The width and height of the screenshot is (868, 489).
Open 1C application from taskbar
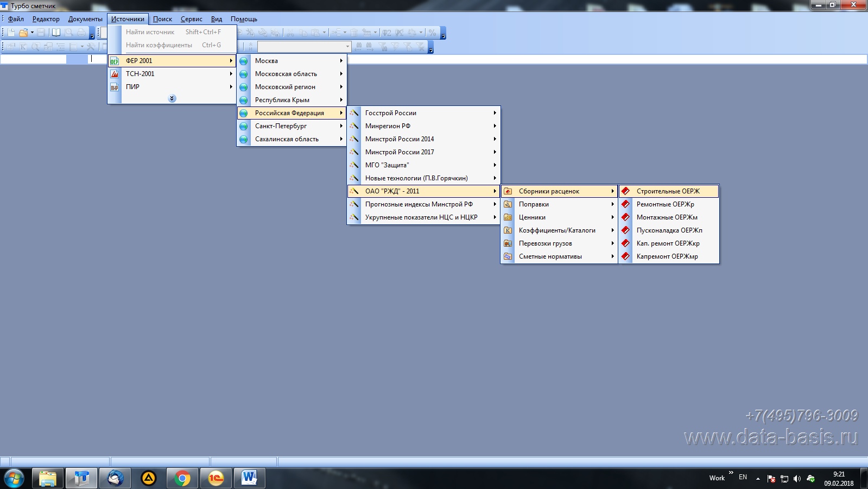pos(216,479)
